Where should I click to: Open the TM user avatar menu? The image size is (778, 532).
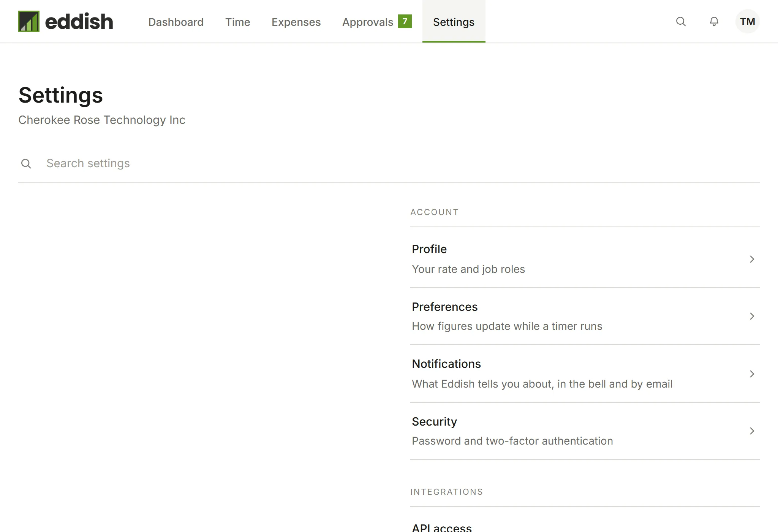point(747,22)
